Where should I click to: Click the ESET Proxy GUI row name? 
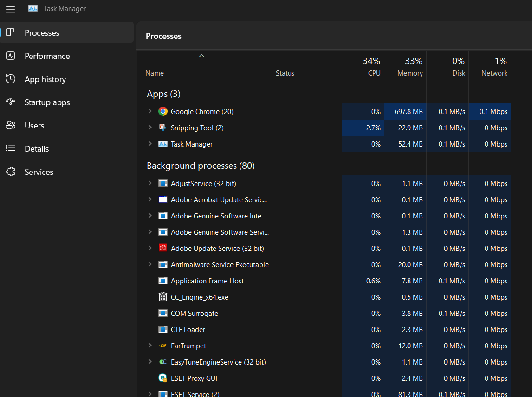point(194,378)
